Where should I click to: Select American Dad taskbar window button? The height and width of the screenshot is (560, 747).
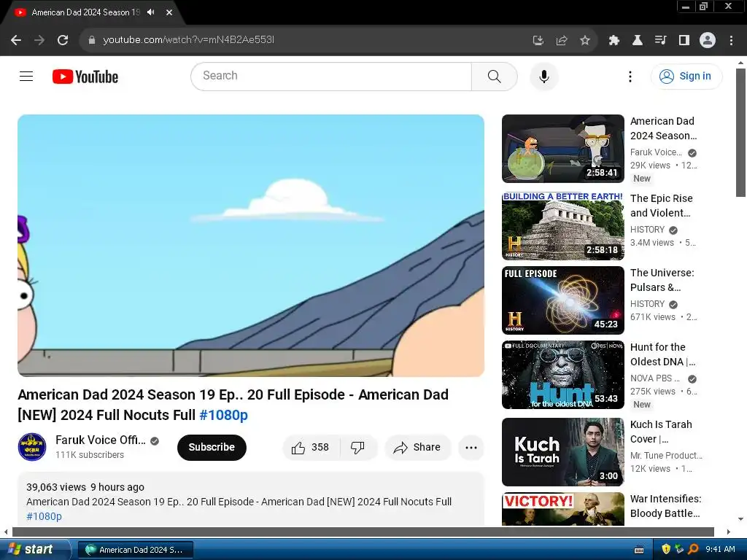point(135,550)
